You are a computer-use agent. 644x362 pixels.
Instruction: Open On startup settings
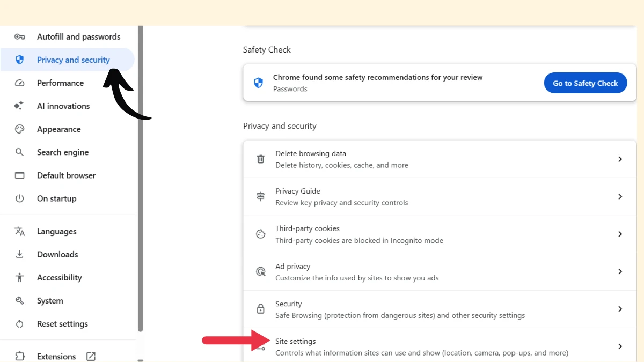click(x=67, y=198)
